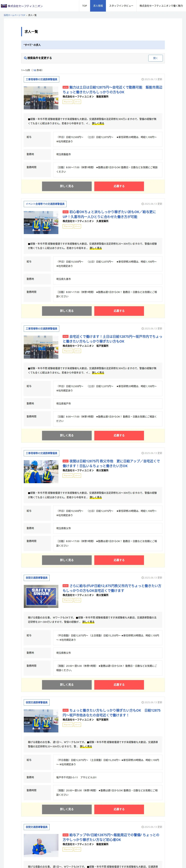Click 詳しく見る text link in さらに給与がUP description

(89, 622)
